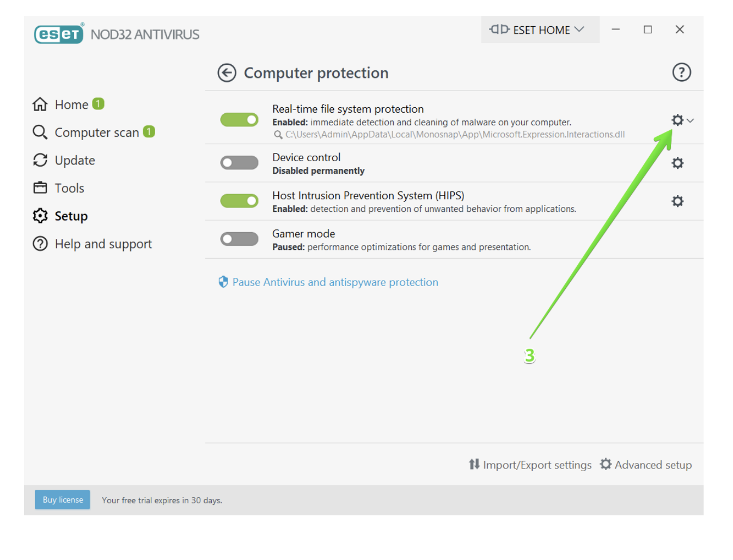Open Advanced setup
Screen dimensions: 733x560
coord(646,465)
